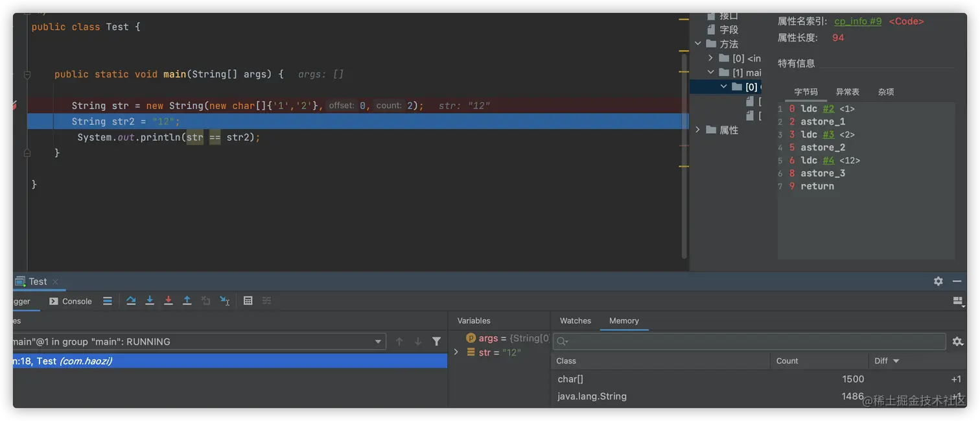Select the main:18, Test stack frame
The height and width of the screenshot is (421, 980).
pos(229,361)
